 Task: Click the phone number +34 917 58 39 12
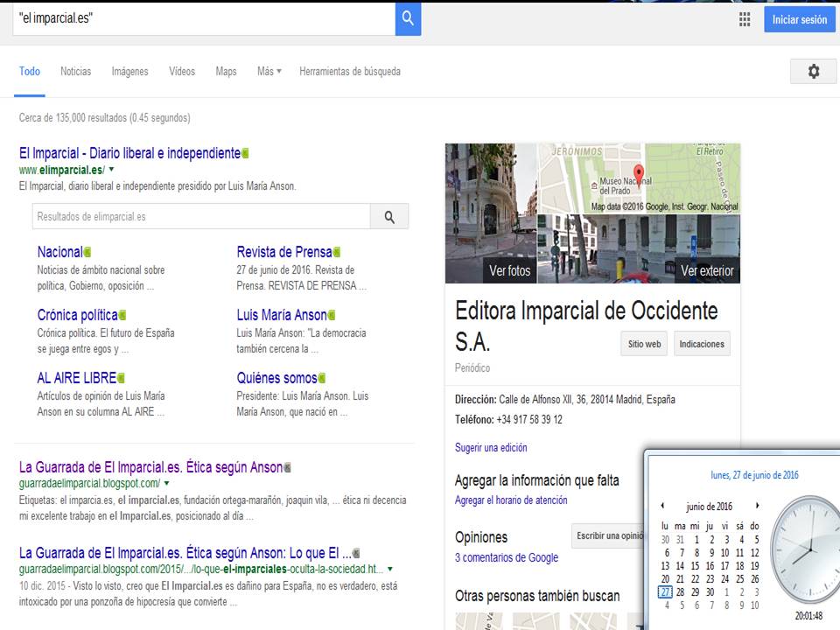(x=529, y=419)
